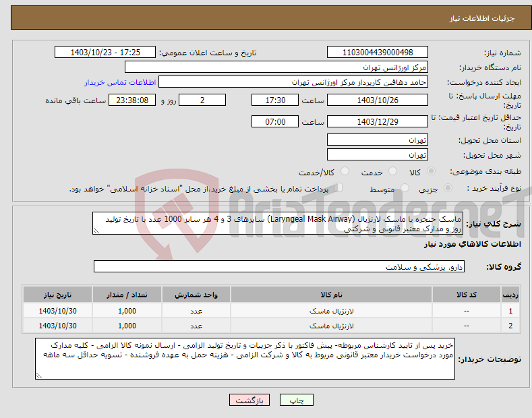
Task: Click the تعداد / مقدار column header
Action: tap(127, 295)
